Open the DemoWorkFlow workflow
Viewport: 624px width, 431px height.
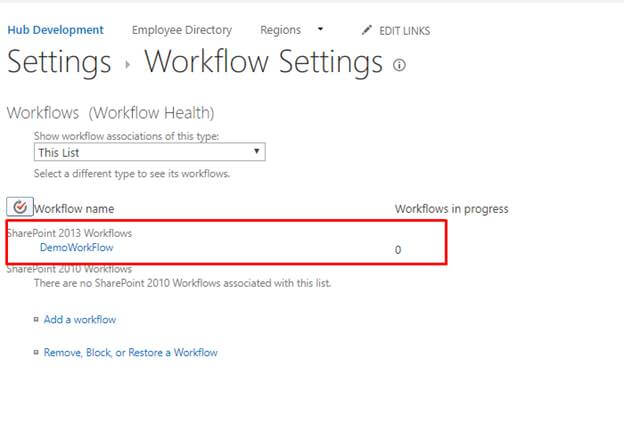point(77,248)
